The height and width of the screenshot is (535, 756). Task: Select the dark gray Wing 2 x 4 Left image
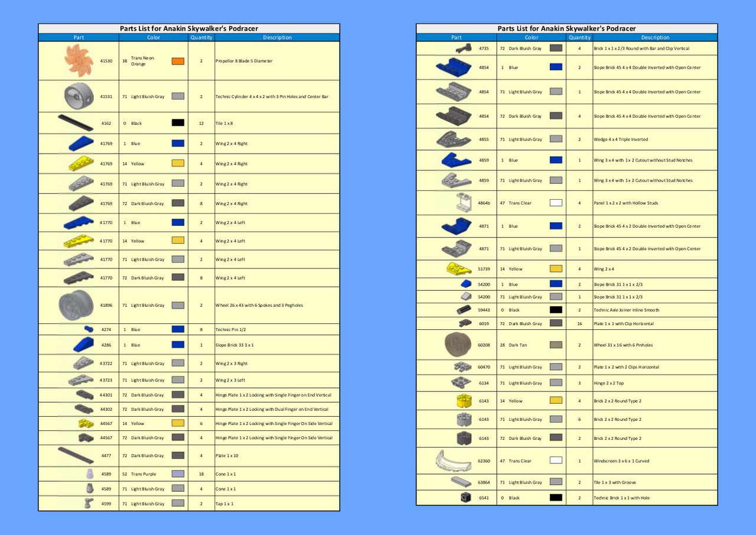(79, 278)
